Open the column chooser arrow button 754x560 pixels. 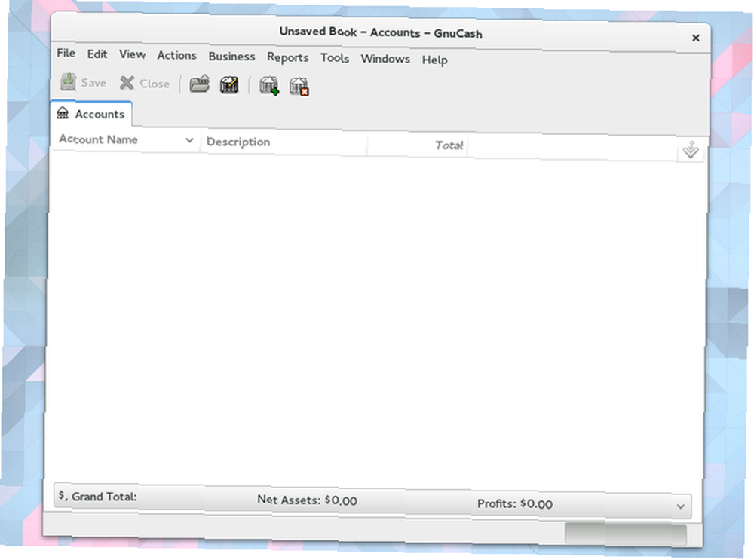tap(691, 150)
